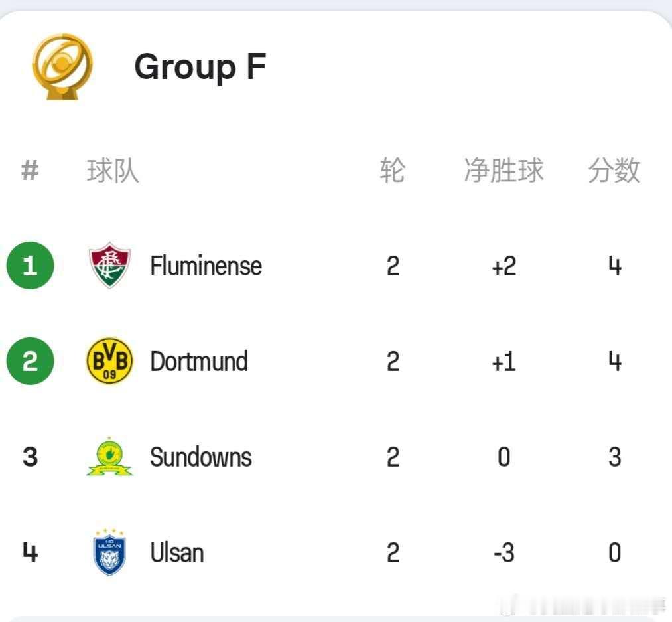Open the Fluminense team name
Viewport: 672px width, 622px height.
(x=206, y=266)
